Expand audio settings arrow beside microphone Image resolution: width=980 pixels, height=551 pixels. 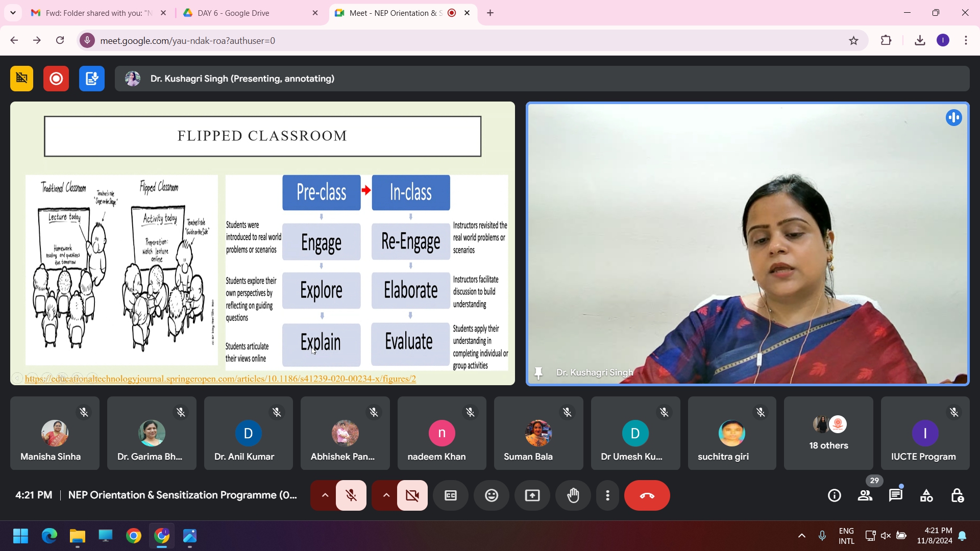pos(325,495)
